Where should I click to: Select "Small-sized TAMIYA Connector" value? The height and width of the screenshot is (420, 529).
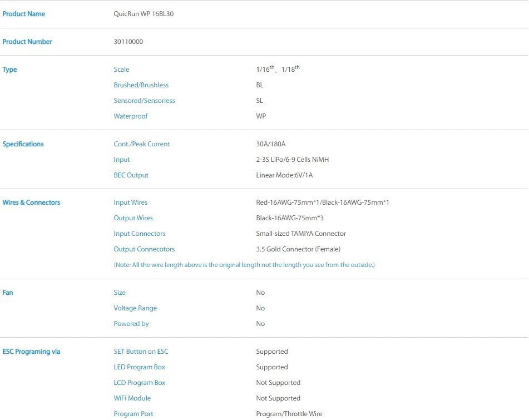click(x=301, y=234)
